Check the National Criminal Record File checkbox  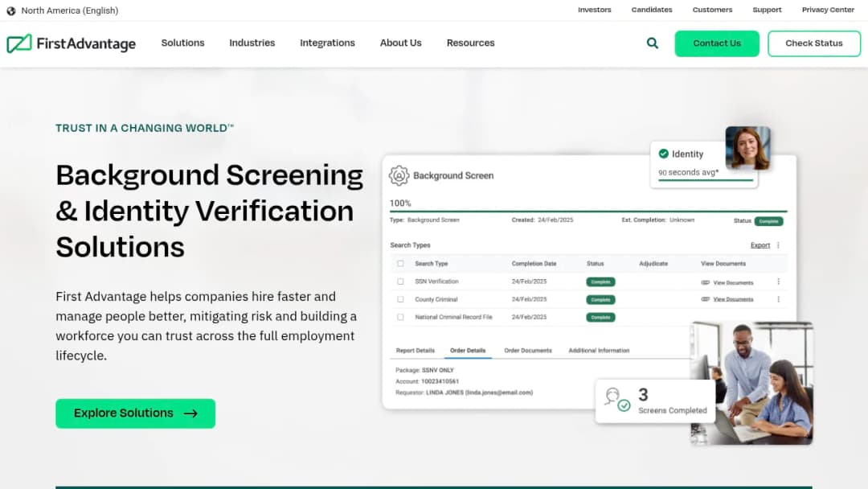400,317
